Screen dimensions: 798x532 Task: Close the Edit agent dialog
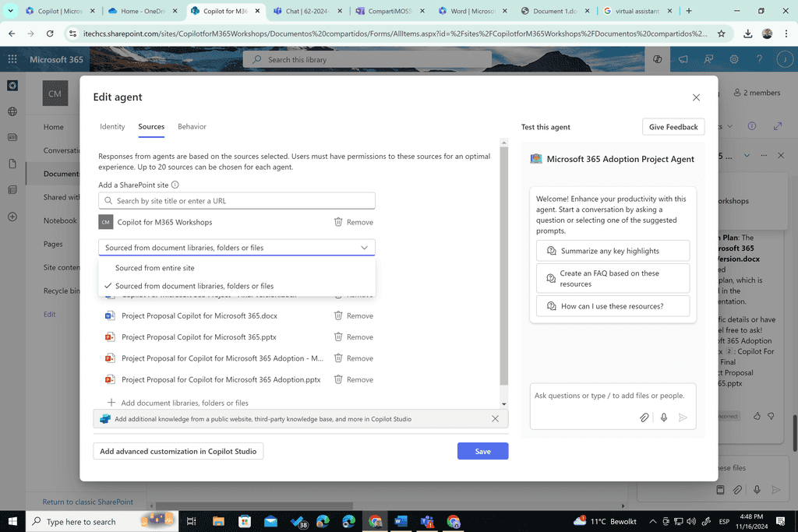coord(696,97)
